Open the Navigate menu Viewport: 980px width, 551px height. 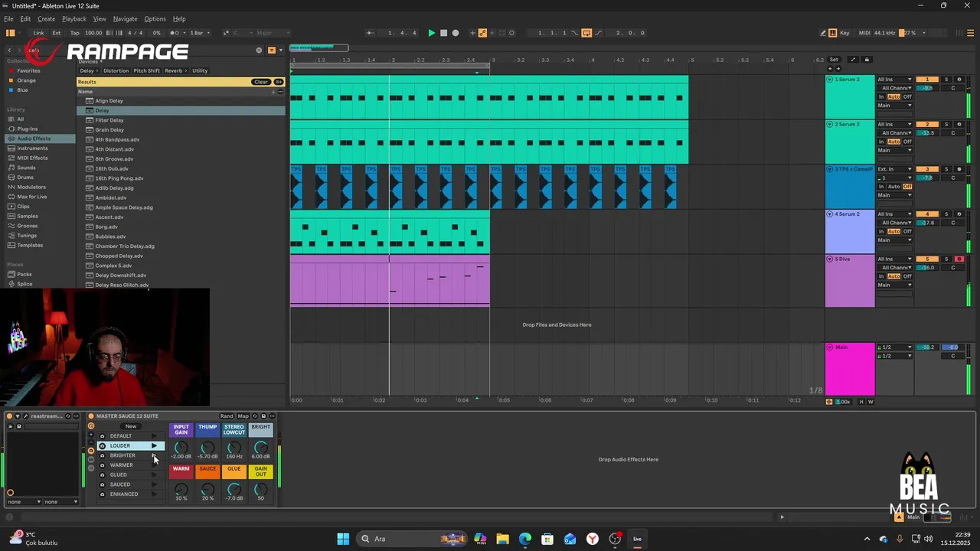coord(125,18)
